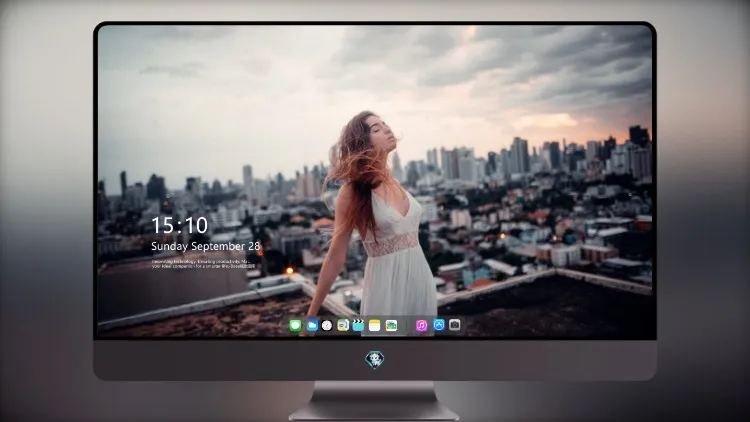Click the 15:10 clock widget

[x=179, y=225]
